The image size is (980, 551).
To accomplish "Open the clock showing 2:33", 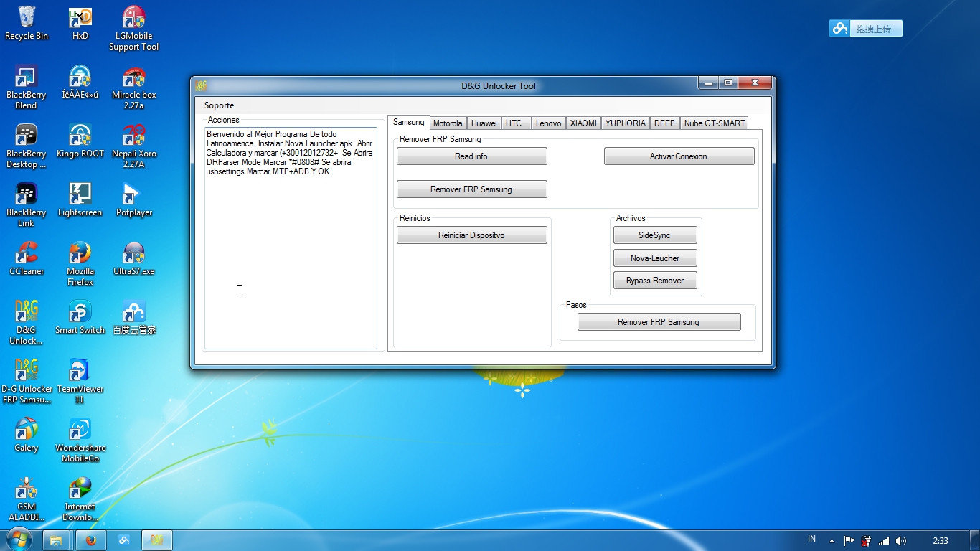I will click(941, 541).
